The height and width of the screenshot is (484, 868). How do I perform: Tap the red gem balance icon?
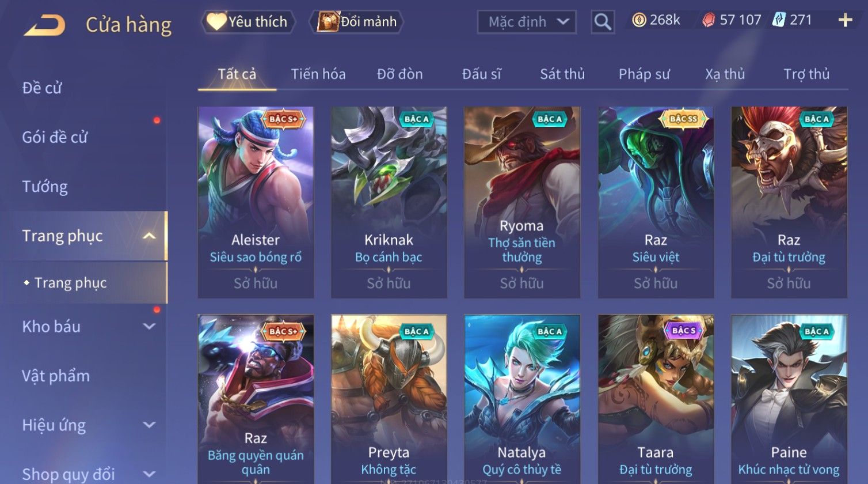(709, 20)
